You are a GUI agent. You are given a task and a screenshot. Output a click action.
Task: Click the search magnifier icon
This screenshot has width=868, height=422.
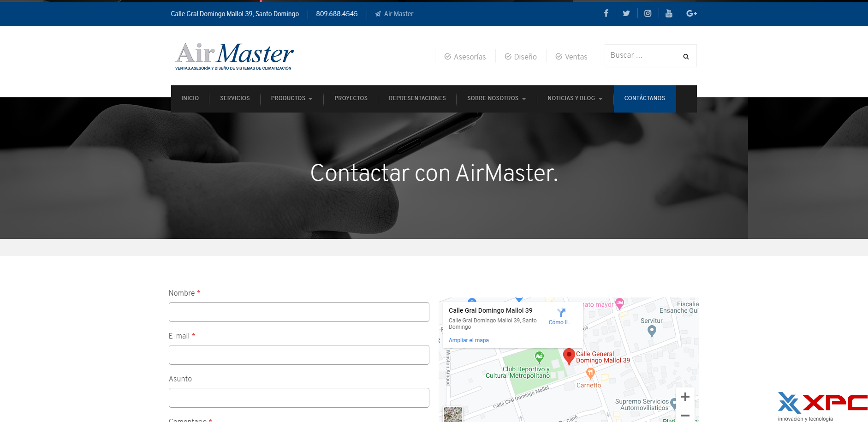(x=686, y=56)
